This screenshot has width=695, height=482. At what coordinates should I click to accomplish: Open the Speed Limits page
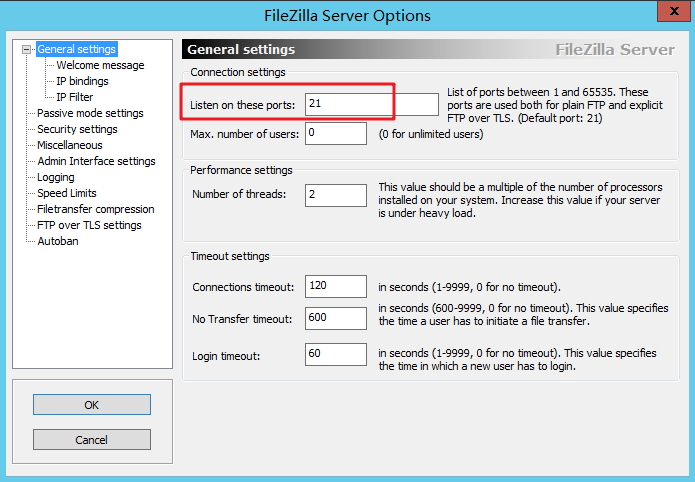(67, 193)
